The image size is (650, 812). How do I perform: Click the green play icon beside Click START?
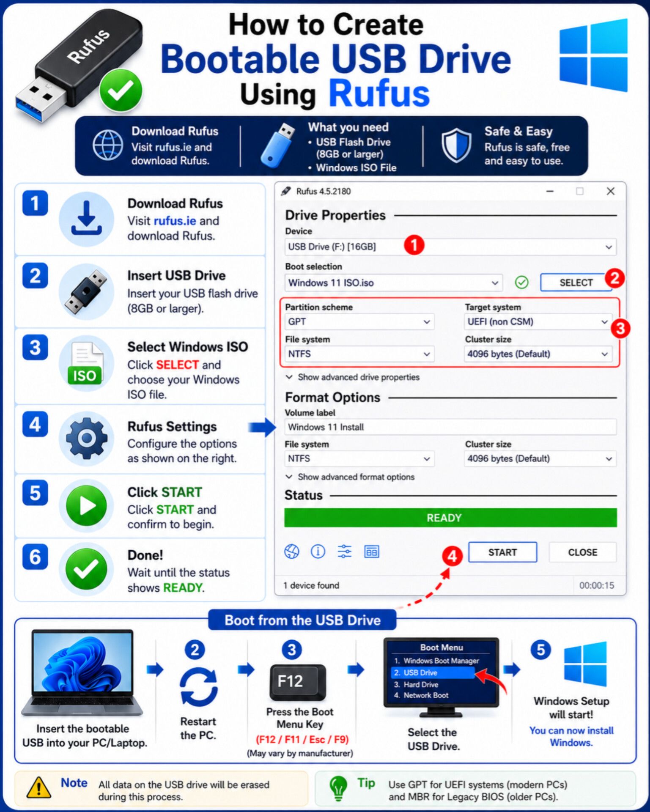pyautogui.click(x=86, y=506)
